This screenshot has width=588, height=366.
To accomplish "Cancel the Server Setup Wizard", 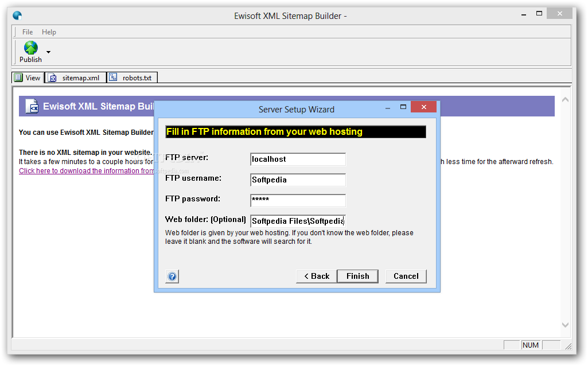I will click(x=406, y=277).
